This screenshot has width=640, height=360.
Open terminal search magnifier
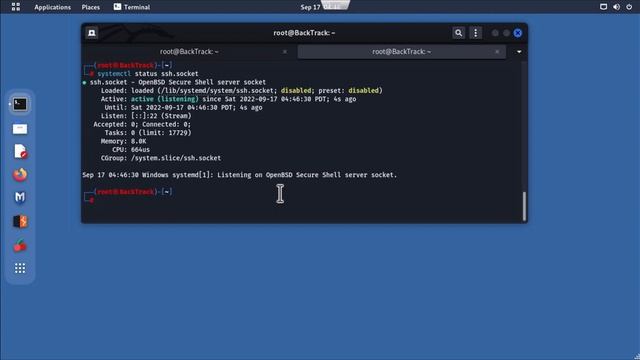point(458,33)
